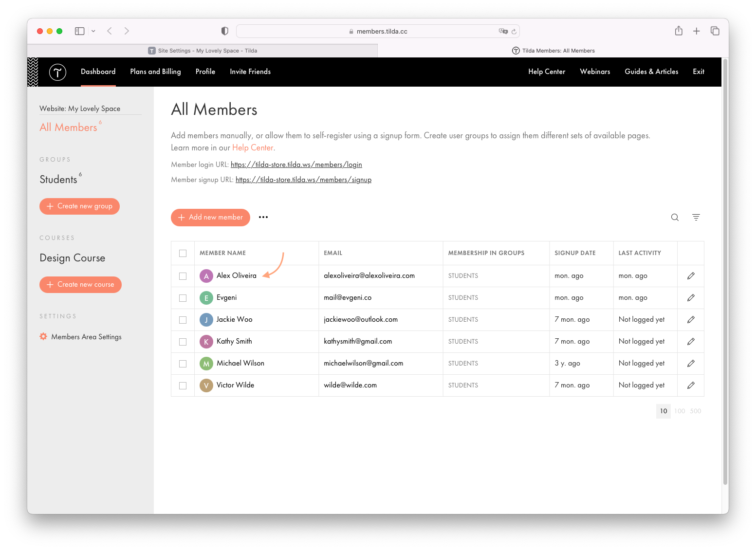Edit Victor Wilde using the pencil icon
Image resolution: width=756 pixels, height=550 pixels.
[x=691, y=385]
